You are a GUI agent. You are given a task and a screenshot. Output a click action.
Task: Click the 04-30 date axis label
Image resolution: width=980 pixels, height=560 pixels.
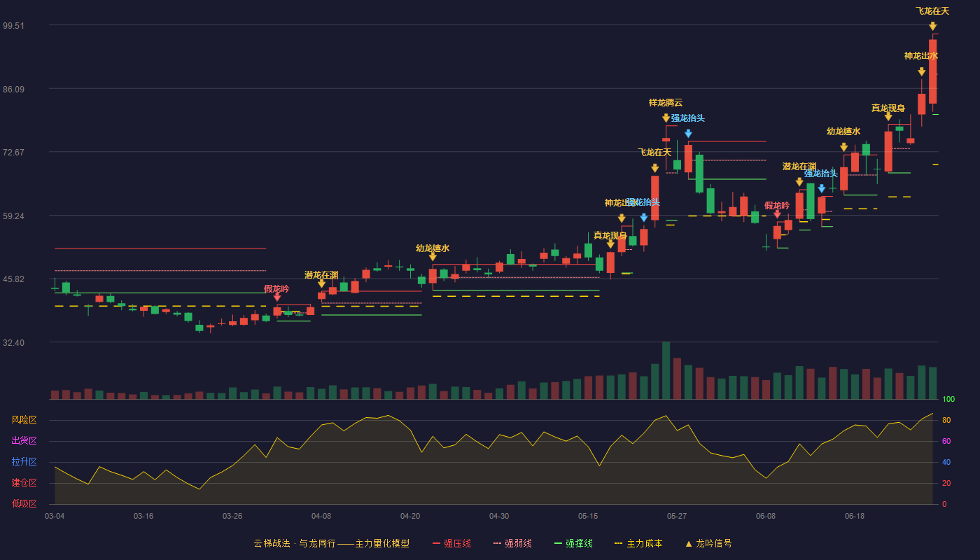click(x=499, y=516)
